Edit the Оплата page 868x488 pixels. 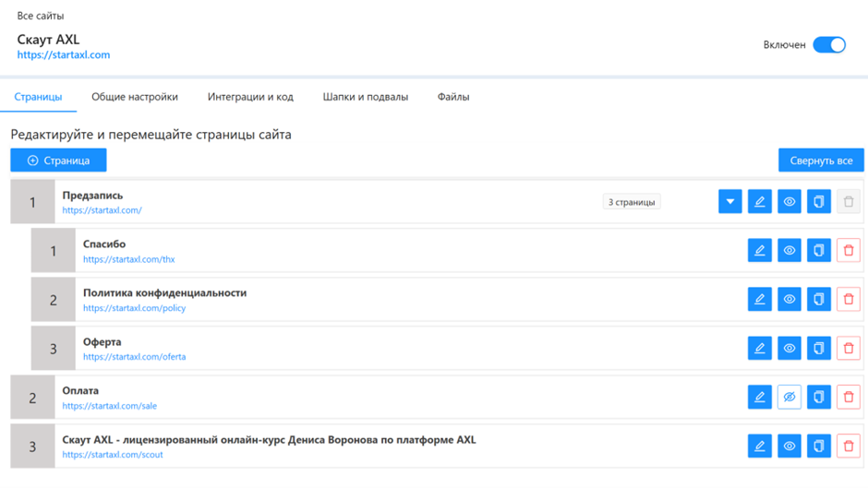[759, 397]
